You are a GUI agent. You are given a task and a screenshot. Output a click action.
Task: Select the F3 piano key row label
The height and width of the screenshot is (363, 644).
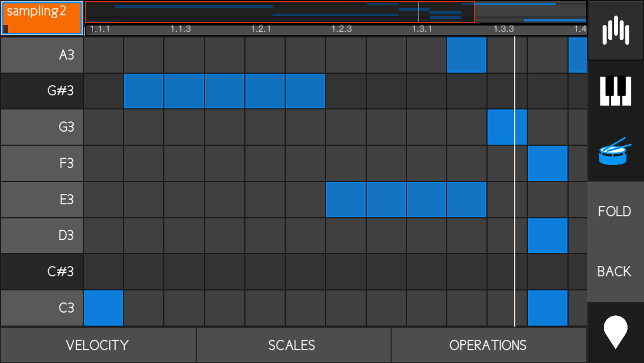(42, 163)
